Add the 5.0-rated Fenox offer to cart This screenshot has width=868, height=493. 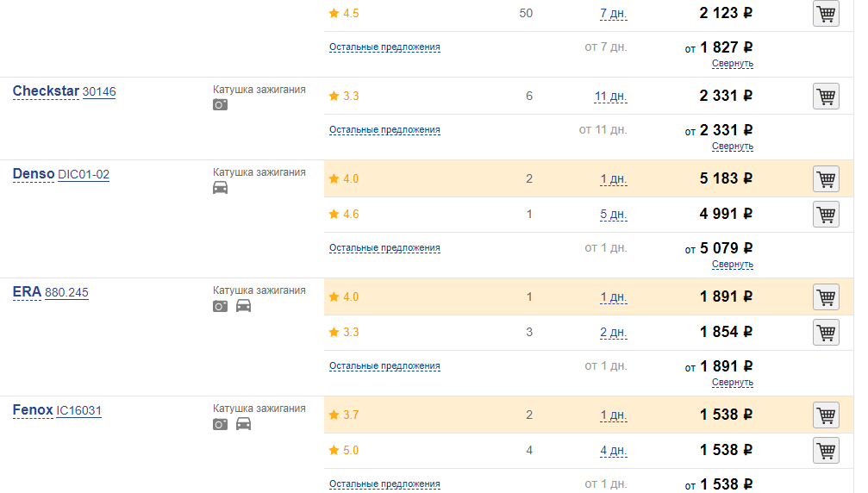pos(826,451)
